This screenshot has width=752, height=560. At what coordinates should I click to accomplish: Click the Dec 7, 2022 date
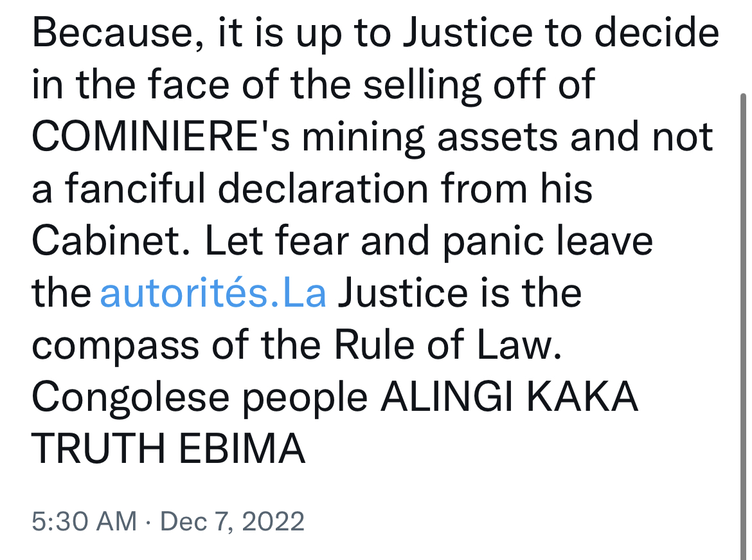[232, 521]
